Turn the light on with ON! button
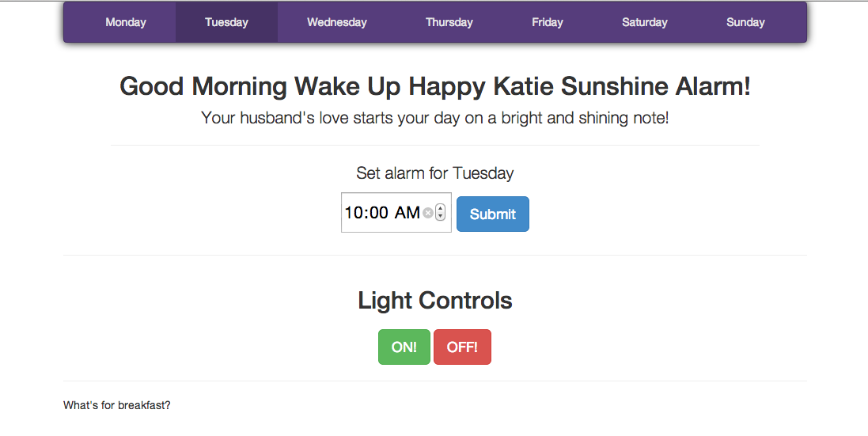868x436 pixels. point(404,347)
